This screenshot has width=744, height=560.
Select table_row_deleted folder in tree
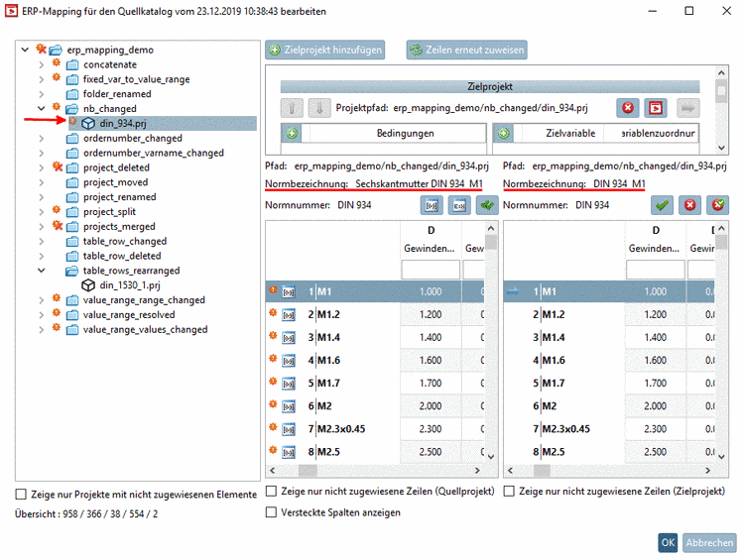[122, 256]
